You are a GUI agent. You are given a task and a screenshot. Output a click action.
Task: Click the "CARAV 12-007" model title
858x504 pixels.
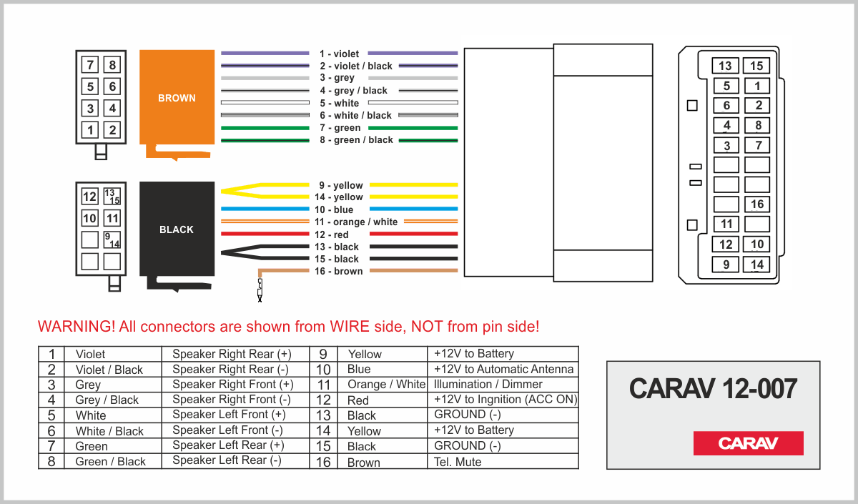coord(712,388)
